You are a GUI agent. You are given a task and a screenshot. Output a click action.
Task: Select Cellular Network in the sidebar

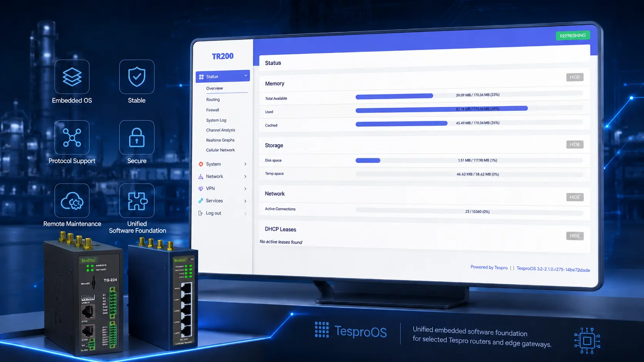pyautogui.click(x=220, y=150)
